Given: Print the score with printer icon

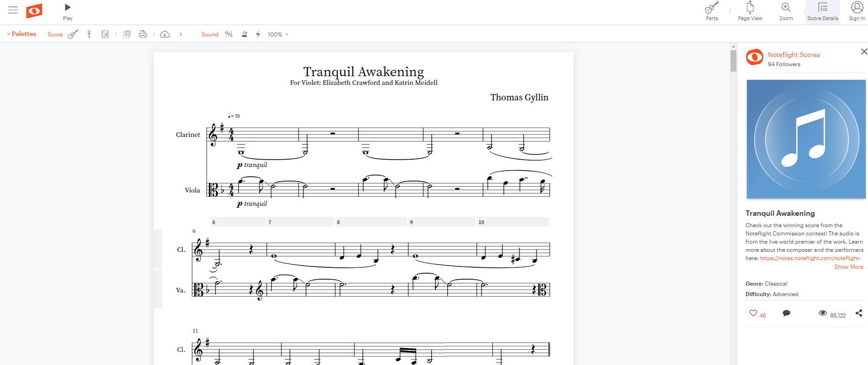Looking at the screenshot, I should (x=143, y=34).
